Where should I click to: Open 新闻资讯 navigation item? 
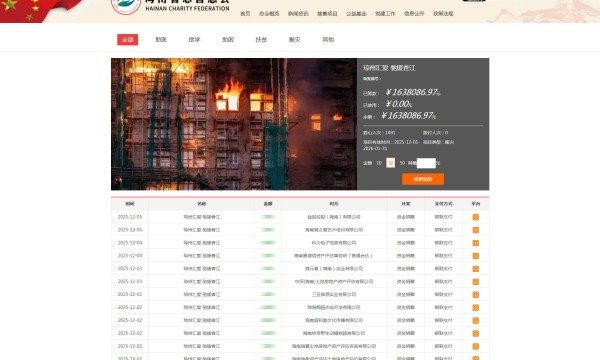click(298, 13)
